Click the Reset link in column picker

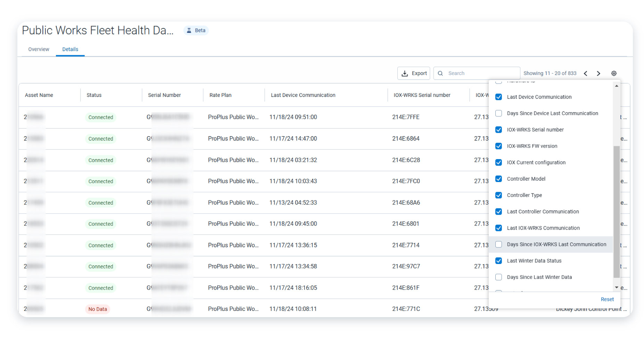tap(607, 299)
